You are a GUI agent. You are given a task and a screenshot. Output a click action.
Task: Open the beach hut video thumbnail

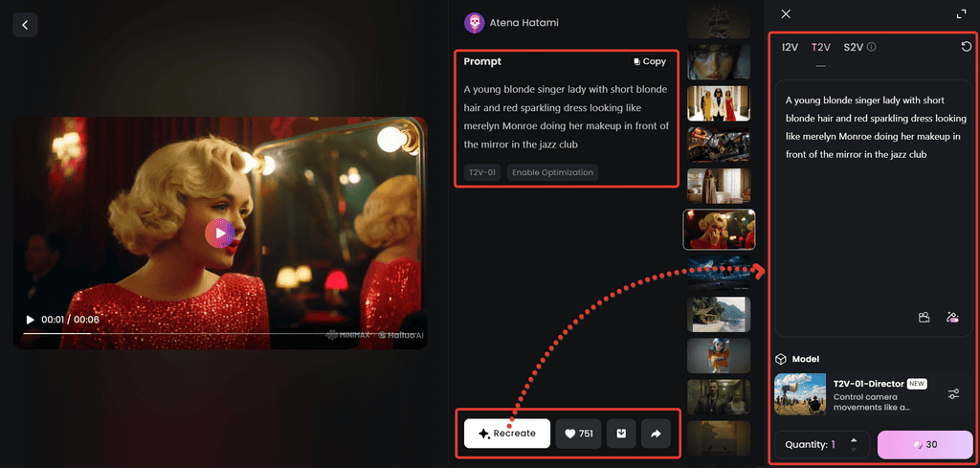[x=718, y=314]
